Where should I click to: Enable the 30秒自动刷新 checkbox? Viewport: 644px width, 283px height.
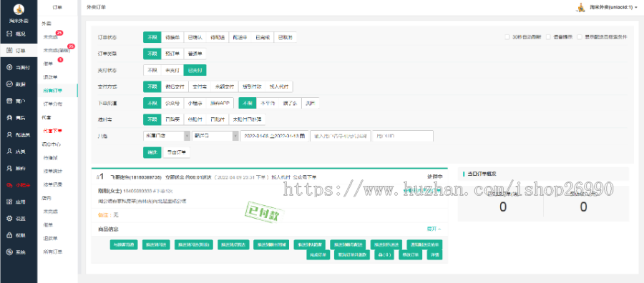[x=507, y=37]
